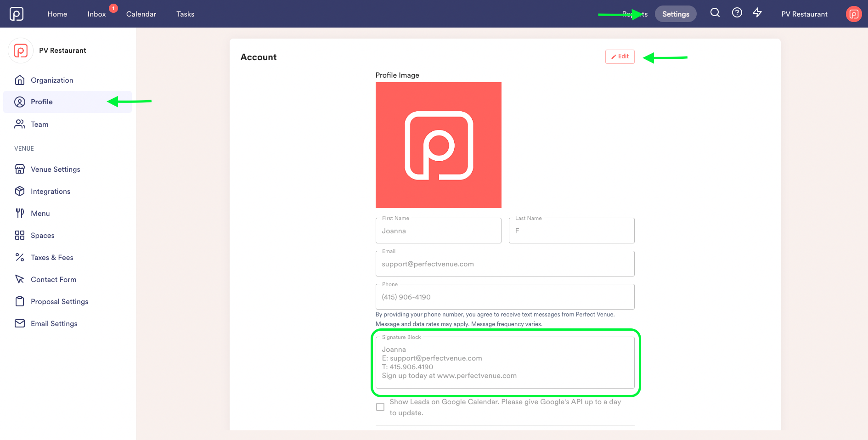Enable Show Leads on Google Calendar
This screenshot has height=440, width=868.
click(380, 406)
